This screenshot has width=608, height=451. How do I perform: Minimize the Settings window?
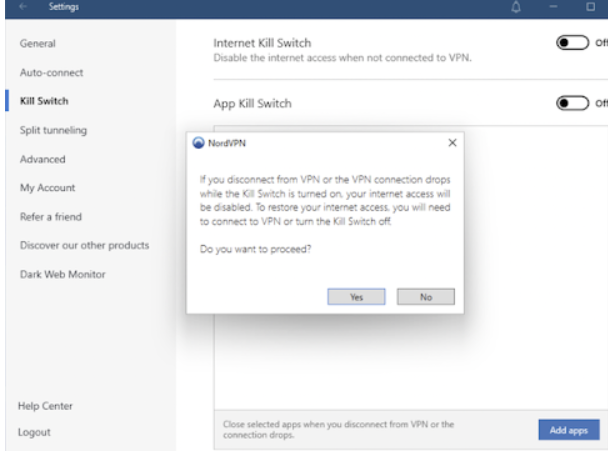(553, 7)
